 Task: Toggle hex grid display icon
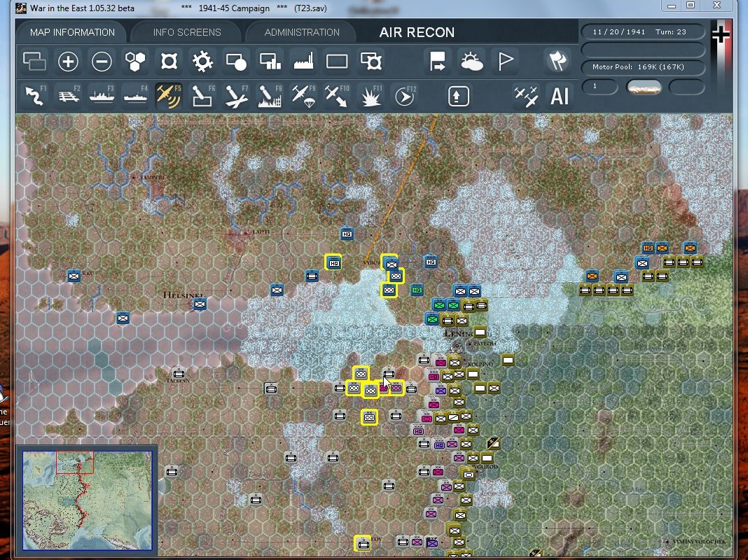[x=135, y=62]
